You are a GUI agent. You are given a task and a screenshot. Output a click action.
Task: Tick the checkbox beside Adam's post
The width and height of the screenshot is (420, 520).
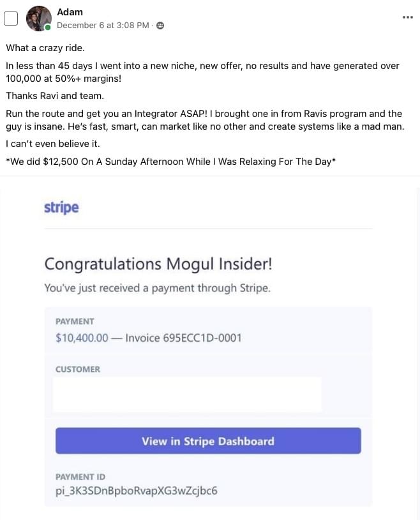tap(11, 19)
